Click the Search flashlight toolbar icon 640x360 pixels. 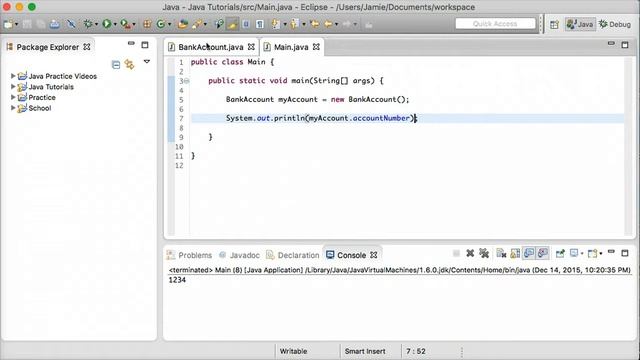[x=197, y=24]
